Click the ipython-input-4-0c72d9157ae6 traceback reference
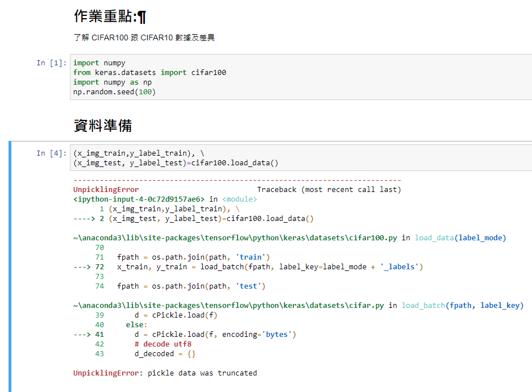532x392 pixels. coord(139,199)
